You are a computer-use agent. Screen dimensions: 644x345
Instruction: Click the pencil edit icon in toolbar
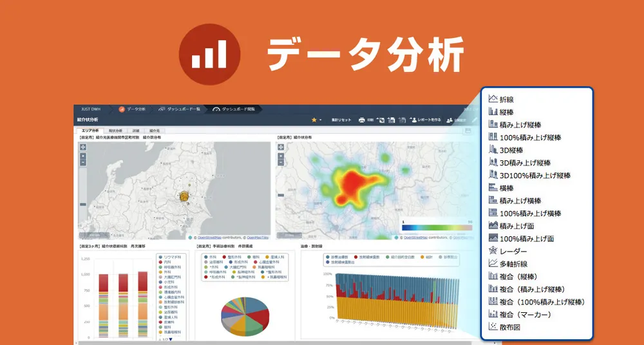475,120
